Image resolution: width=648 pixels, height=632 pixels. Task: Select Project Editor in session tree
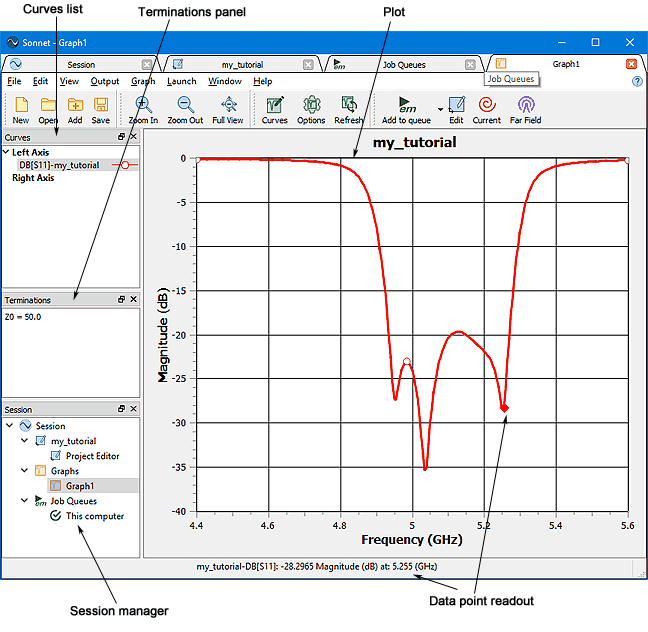coord(93,456)
